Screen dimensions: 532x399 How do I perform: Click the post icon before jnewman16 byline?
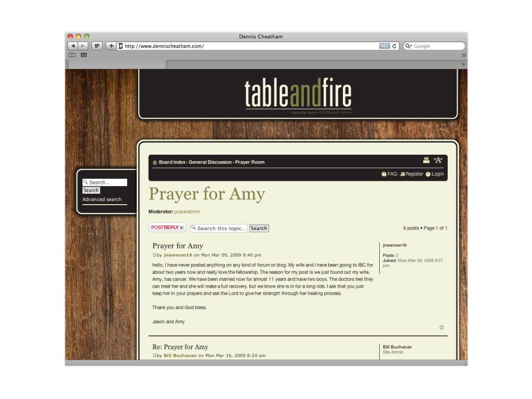pyautogui.click(x=154, y=255)
